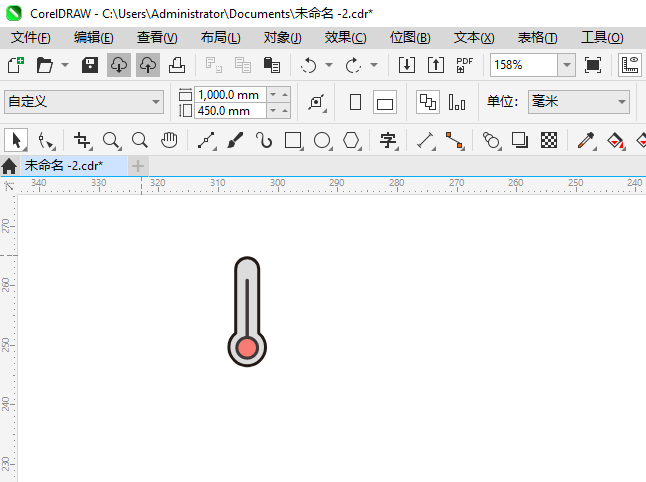
Task: Click the page auto-fit icon
Action: click(317, 102)
